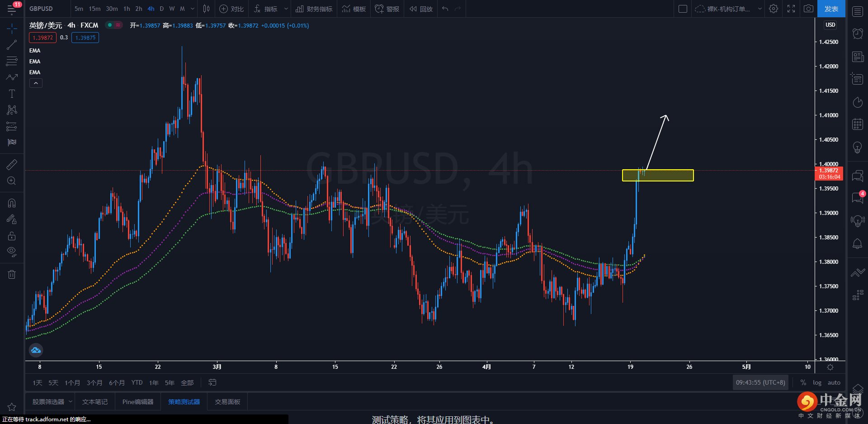Select the 5m timeframe

pos(79,9)
